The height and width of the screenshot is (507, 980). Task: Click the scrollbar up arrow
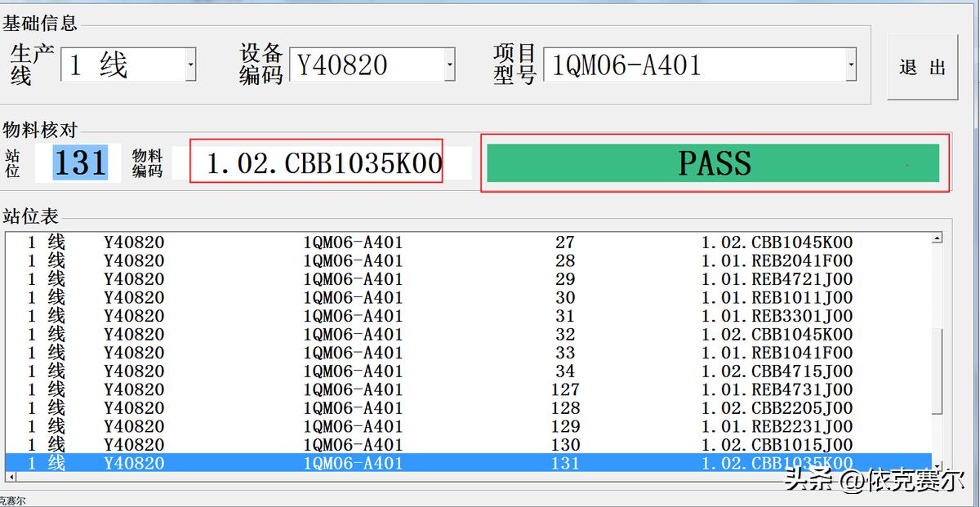click(x=934, y=238)
